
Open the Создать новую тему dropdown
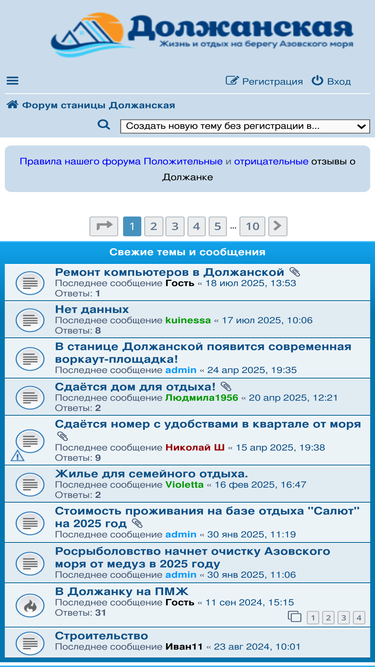pos(245,126)
